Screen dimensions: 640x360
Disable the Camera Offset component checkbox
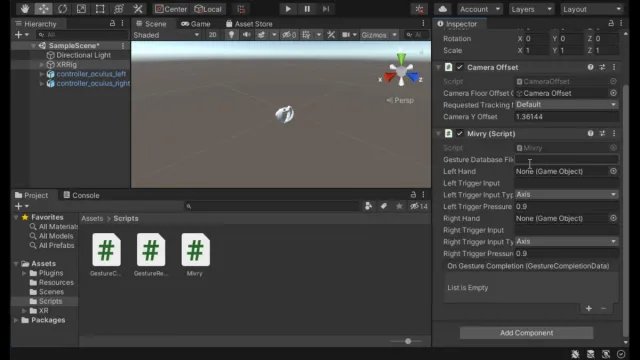point(460,67)
